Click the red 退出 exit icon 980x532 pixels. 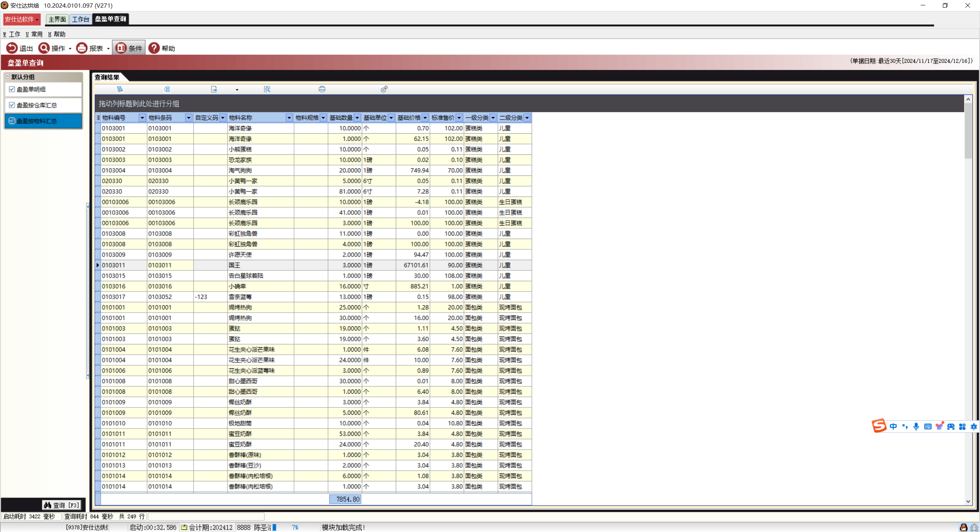(x=12, y=48)
